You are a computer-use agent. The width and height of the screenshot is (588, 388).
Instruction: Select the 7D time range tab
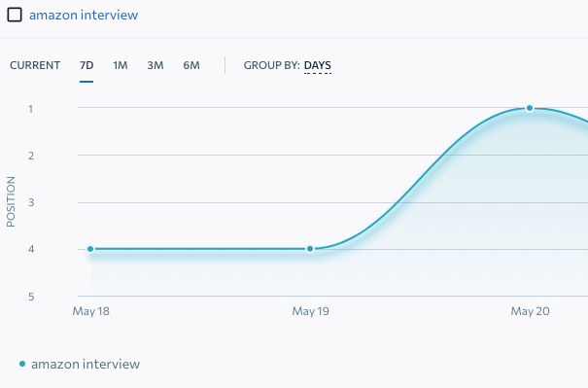click(86, 65)
